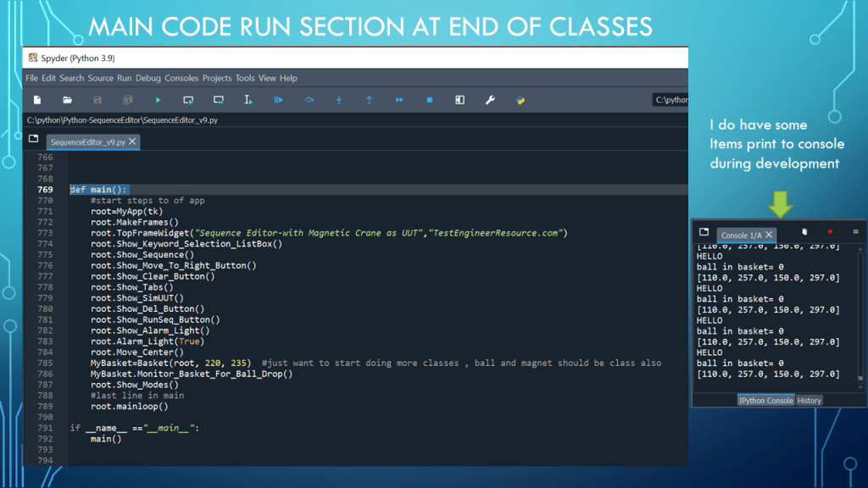Start debugging with the Debug file icon
Screen dimensions: 868x488
[x=278, y=100]
